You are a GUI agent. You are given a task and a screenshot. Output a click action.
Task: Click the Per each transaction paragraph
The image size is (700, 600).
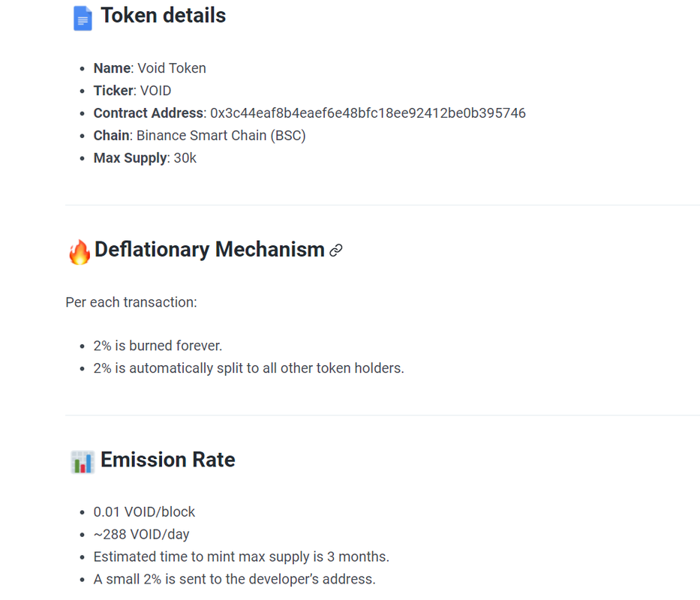tap(131, 302)
